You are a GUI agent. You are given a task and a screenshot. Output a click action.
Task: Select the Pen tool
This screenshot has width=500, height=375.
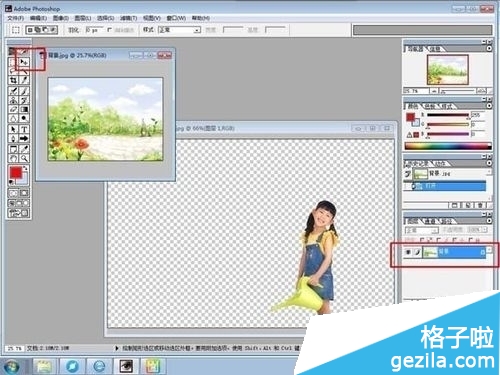[x=13, y=138]
